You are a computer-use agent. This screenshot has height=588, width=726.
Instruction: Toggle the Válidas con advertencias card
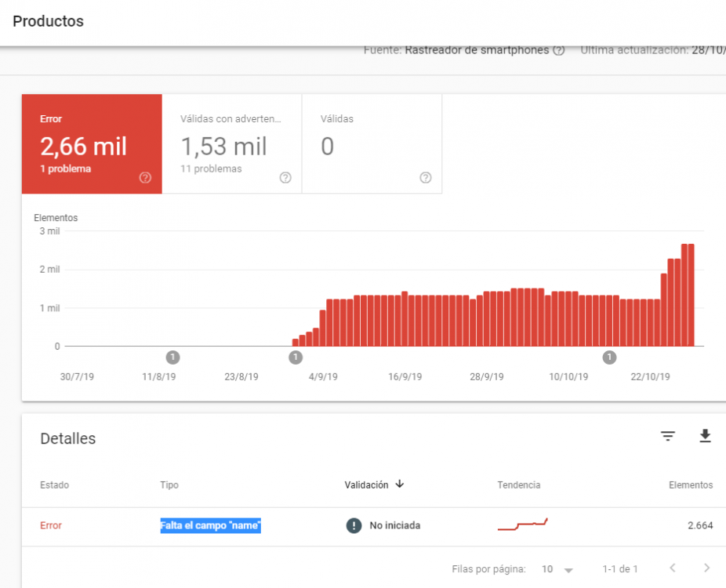pos(232,144)
